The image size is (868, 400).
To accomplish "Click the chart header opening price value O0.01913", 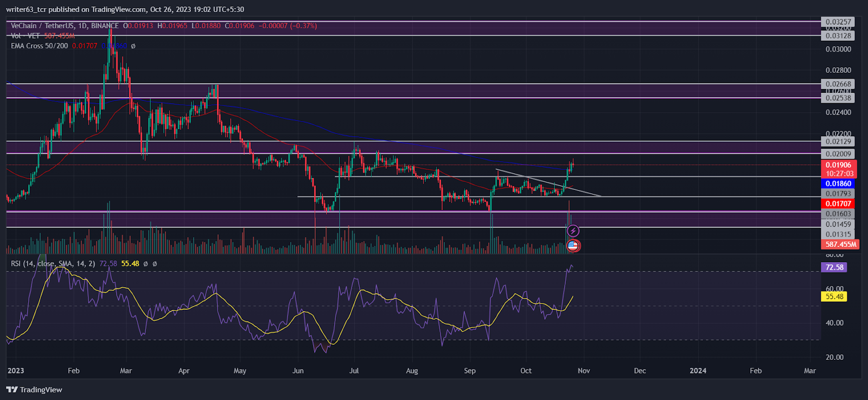I will click(138, 26).
